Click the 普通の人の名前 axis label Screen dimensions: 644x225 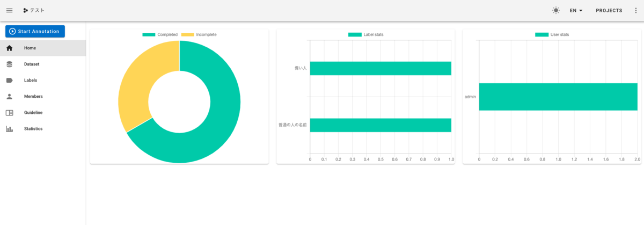(292, 125)
